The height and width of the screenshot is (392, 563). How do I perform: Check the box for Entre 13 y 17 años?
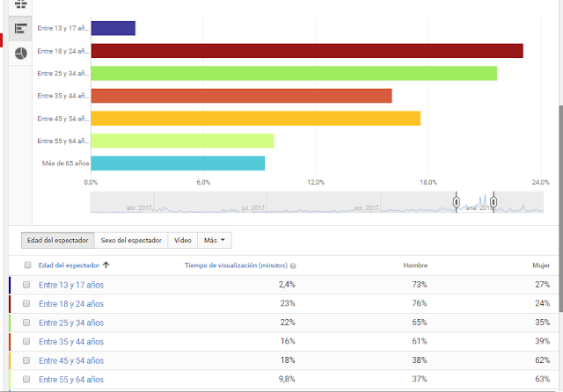tap(27, 285)
